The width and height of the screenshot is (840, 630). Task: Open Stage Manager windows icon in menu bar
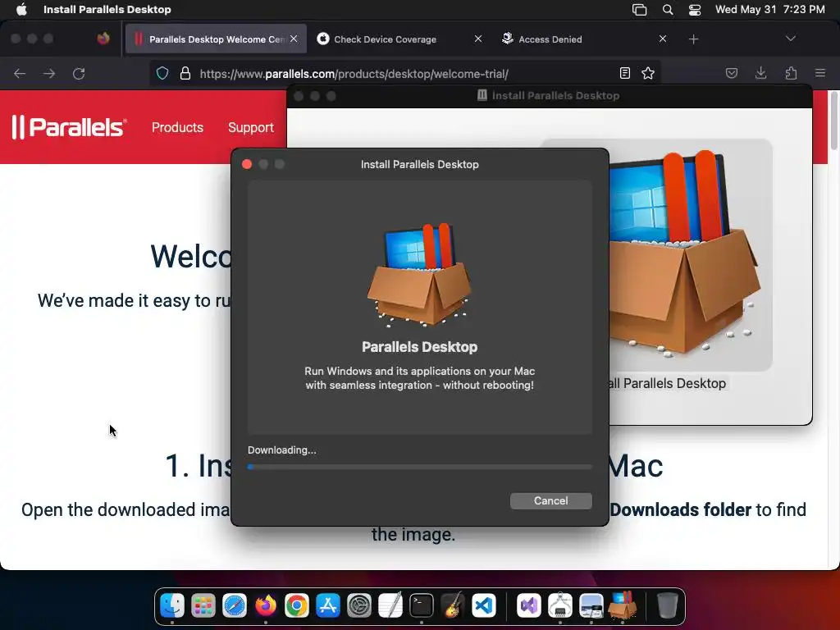point(639,10)
